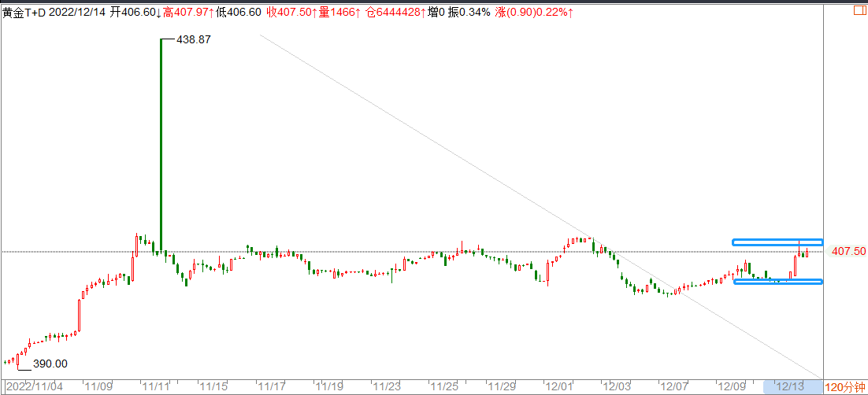Click the 黄金T+D instrument name
868x395 pixels.
[x=24, y=12]
